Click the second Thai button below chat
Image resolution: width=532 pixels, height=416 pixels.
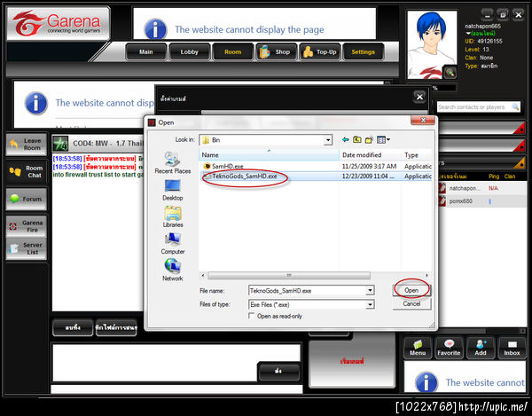pyautogui.click(x=116, y=328)
